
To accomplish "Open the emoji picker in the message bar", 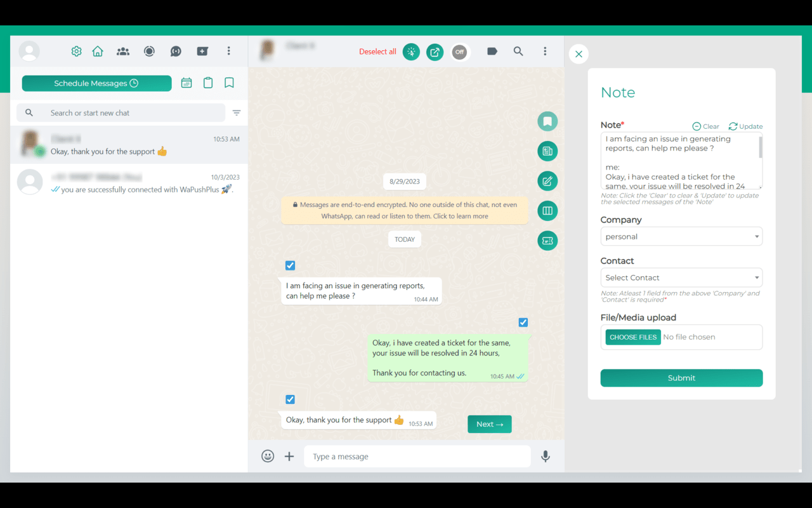I will pos(267,456).
